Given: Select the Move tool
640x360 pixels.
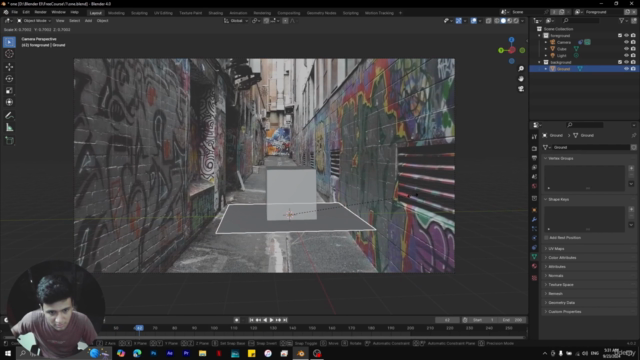Looking at the screenshot, I should (9, 67).
